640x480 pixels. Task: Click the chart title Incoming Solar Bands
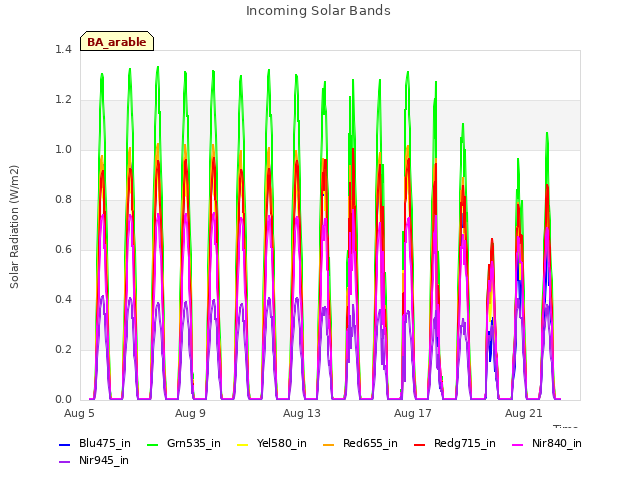click(318, 11)
